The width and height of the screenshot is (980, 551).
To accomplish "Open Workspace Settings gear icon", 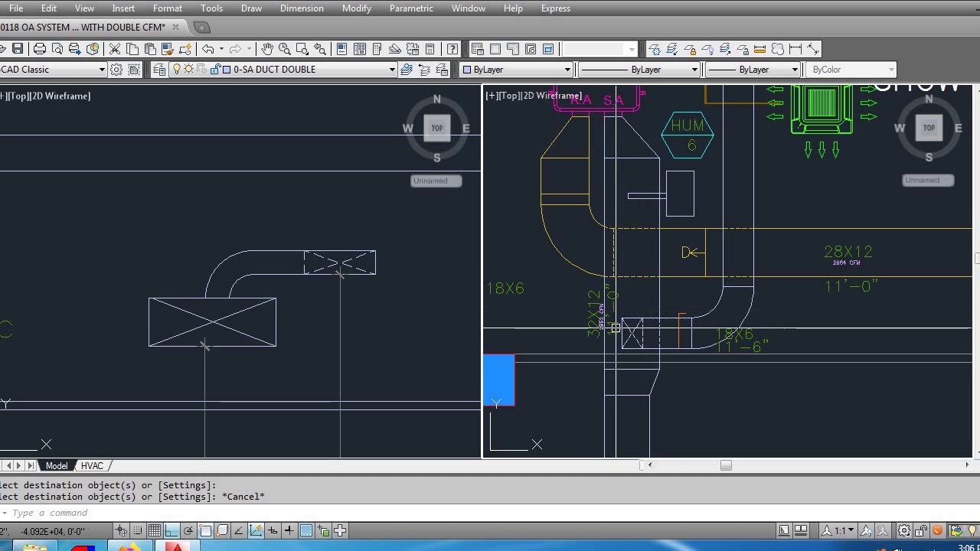I will [x=116, y=70].
